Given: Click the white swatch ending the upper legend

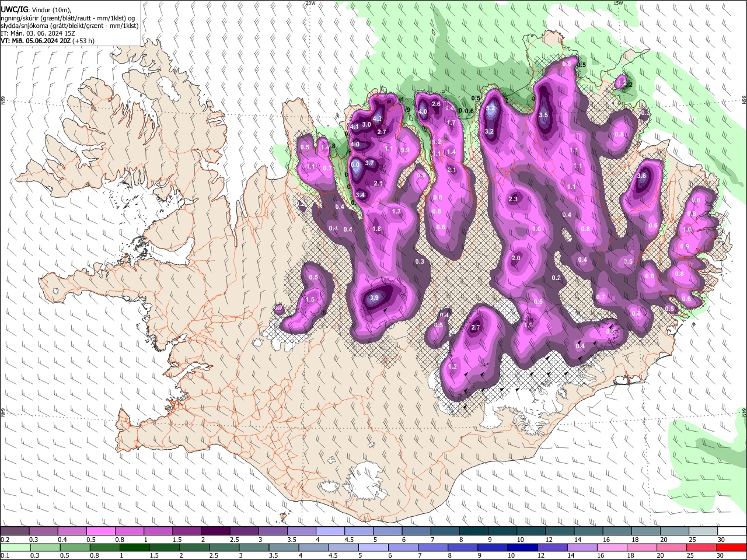Looking at the screenshot, I should pos(733,531).
